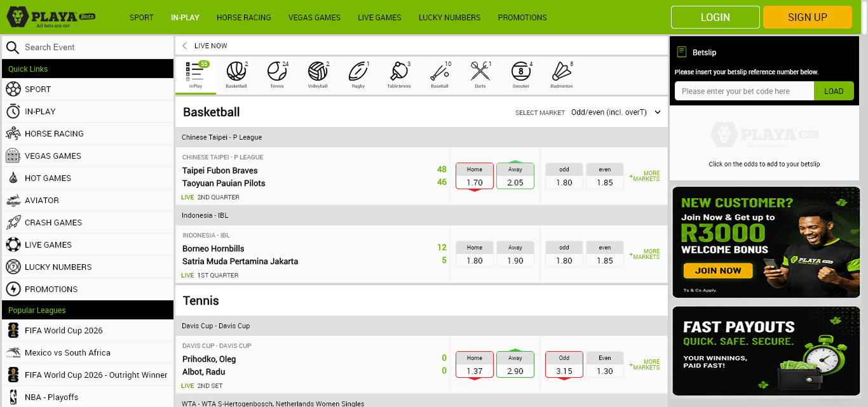
Task: Click JOIN NOW on welcome bonus banner
Action: pos(718,270)
